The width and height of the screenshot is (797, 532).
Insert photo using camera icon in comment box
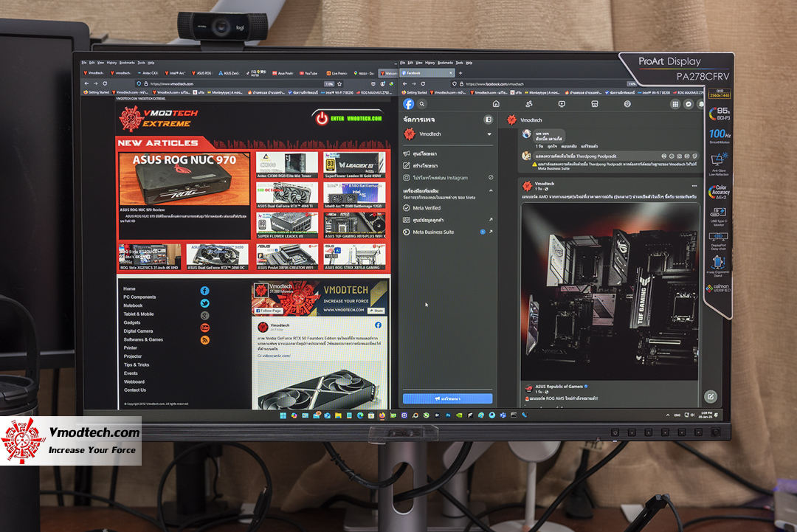[679, 156]
